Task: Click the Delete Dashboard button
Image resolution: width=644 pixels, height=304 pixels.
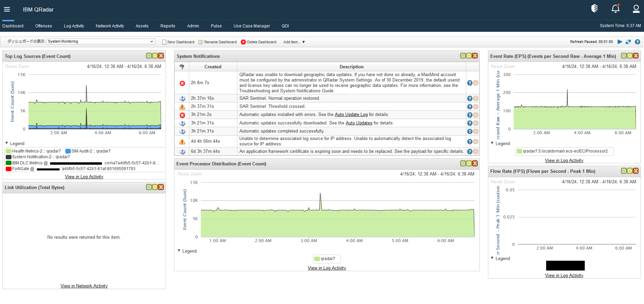Action: (x=259, y=42)
